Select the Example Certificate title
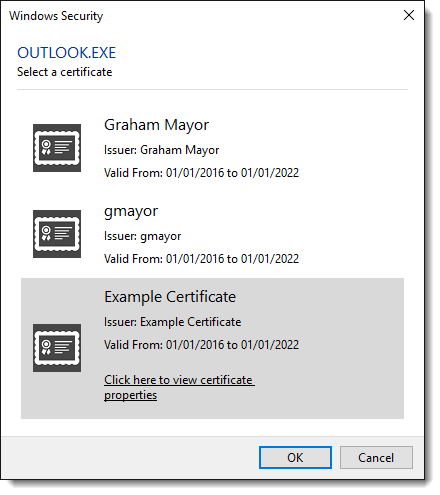This screenshot has width=440, height=495. click(170, 297)
